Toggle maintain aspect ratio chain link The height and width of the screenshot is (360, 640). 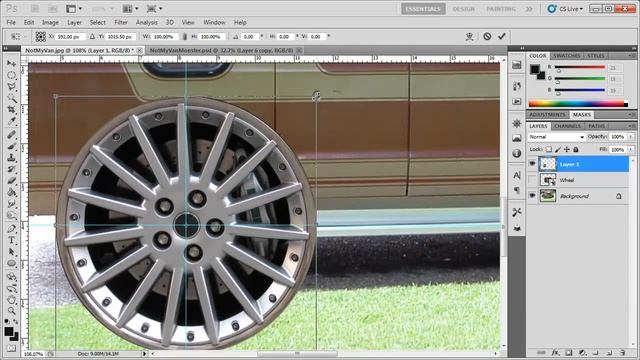tap(185, 37)
